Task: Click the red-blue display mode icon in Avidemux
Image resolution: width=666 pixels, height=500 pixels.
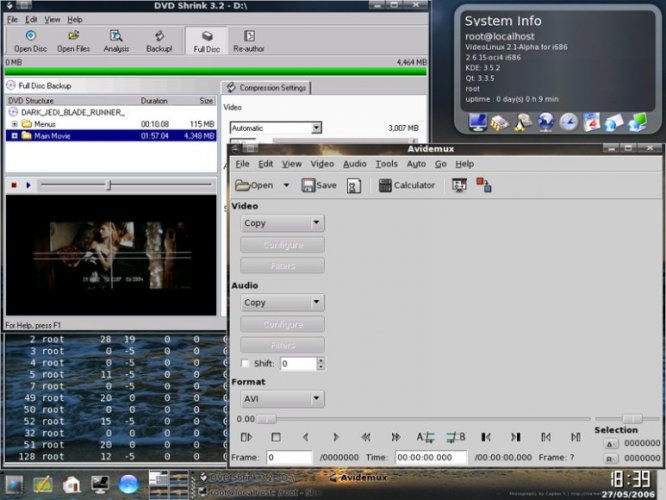Action: click(x=484, y=185)
